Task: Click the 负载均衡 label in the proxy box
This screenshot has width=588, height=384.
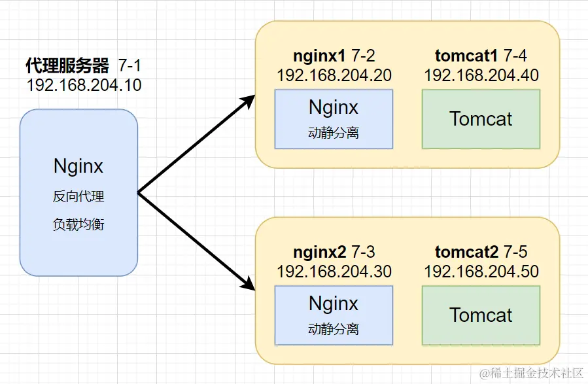Action: tap(78, 224)
